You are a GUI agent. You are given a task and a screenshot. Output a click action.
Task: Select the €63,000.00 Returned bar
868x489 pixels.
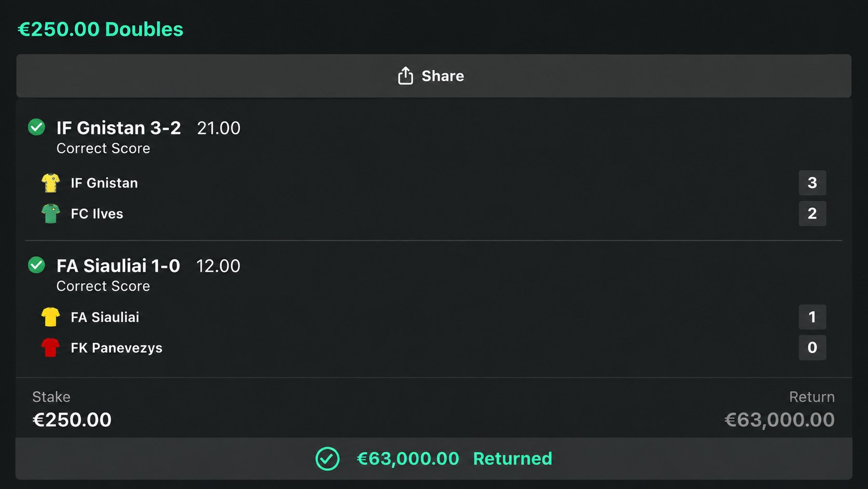tap(433, 458)
